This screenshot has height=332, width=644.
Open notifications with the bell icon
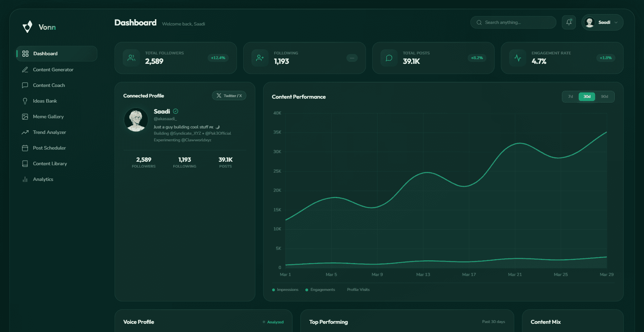[x=569, y=22]
